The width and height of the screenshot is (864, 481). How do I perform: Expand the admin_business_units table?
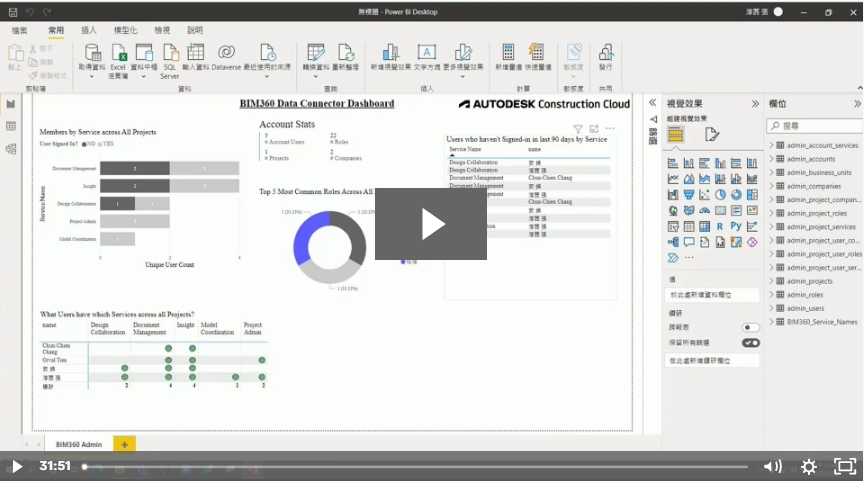tap(771, 172)
